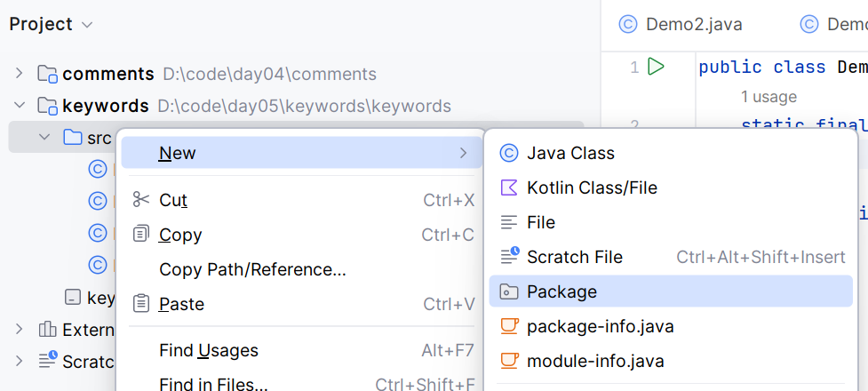Collapse the src folder node
Screen dimensions: 868x391
(x=44, y=138)
